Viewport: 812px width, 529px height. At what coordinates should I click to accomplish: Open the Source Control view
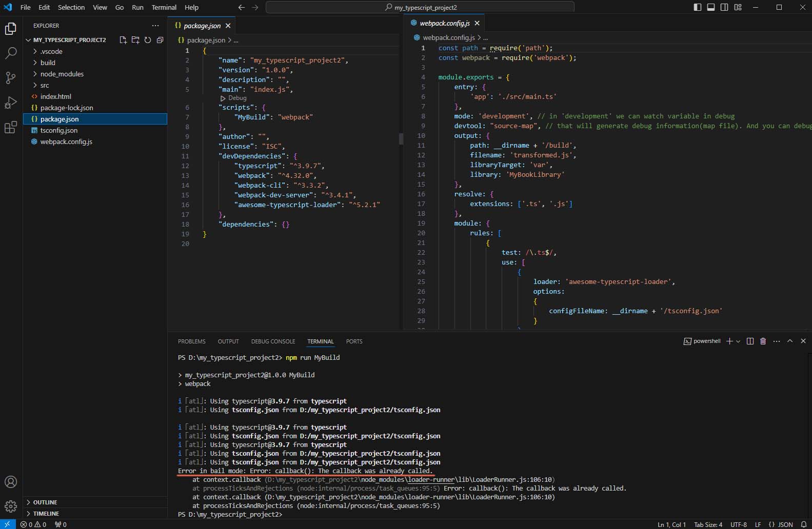pyautogui.click(x=11, y=77)
